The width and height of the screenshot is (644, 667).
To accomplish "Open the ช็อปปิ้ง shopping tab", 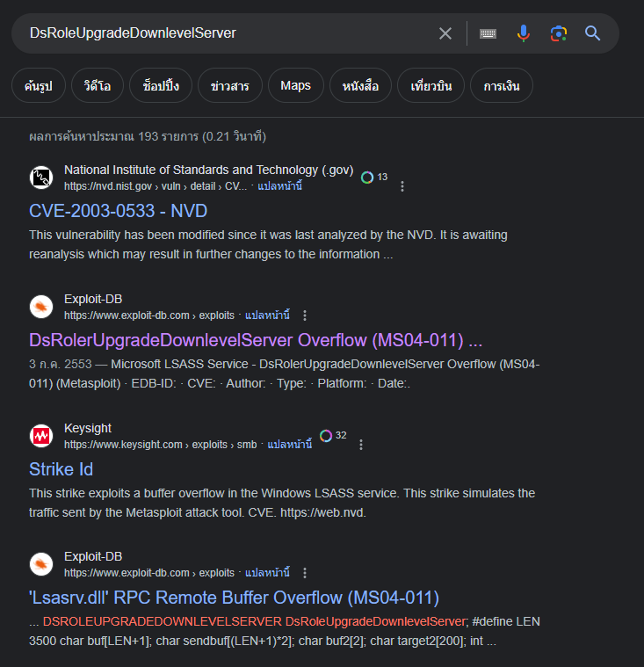I will pos(161,85).
